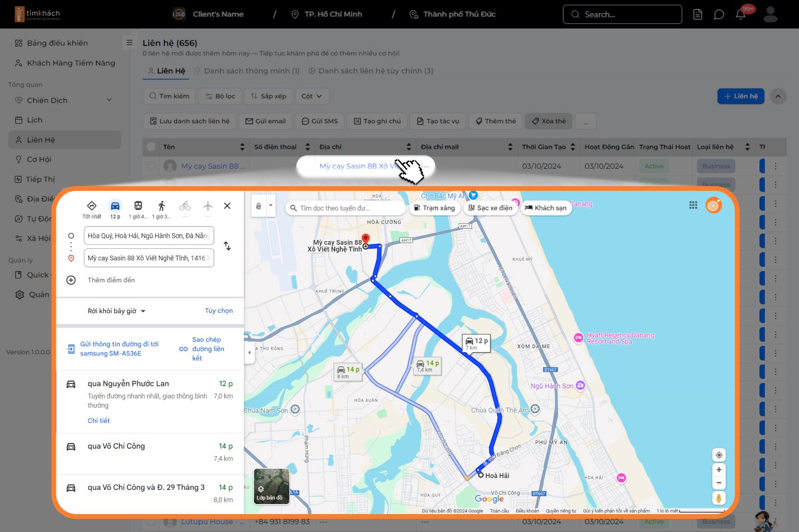The image size is (799, 532).
Task: Open the chat messages icon
Action: click(719, 14)
